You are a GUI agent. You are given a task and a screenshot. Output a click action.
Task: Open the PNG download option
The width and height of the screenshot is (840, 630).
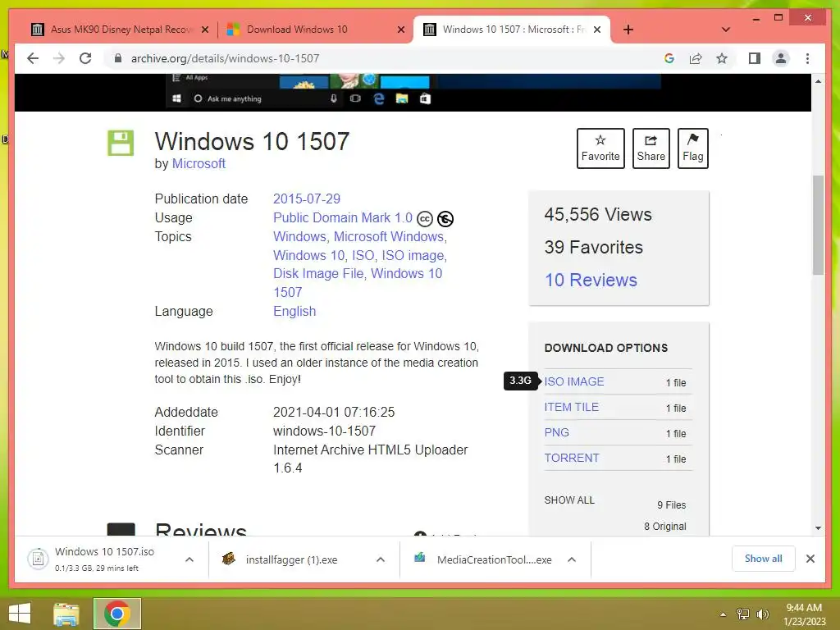[x=557, y=432]
